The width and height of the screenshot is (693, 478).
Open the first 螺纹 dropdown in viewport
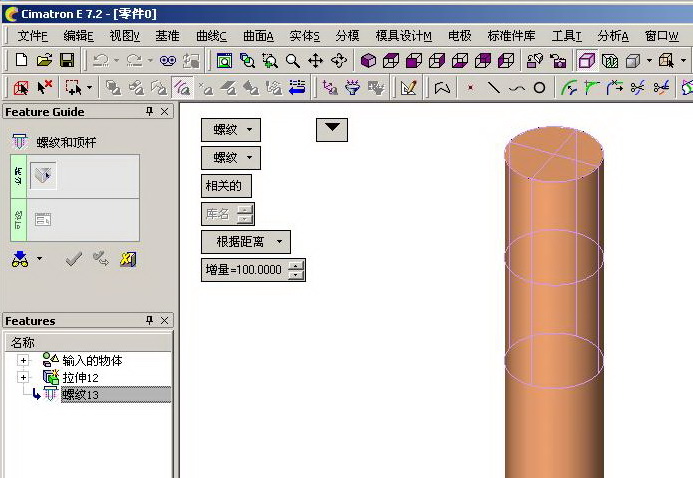click(x=231, y=130)
